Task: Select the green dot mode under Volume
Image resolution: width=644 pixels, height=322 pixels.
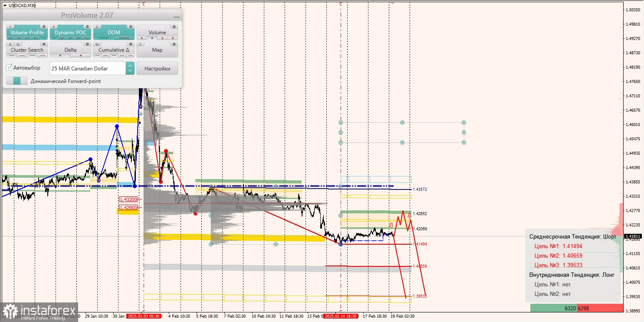Action: pyautogui.click(x=152, y=38)
